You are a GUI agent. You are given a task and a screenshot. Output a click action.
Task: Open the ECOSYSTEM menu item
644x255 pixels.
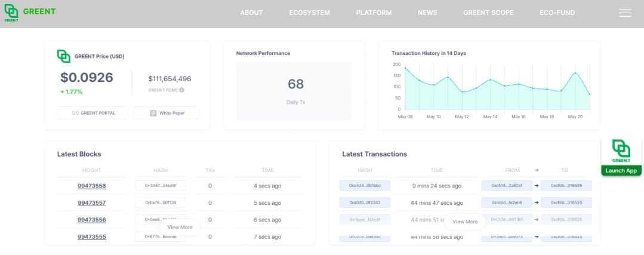coord(309,13)
